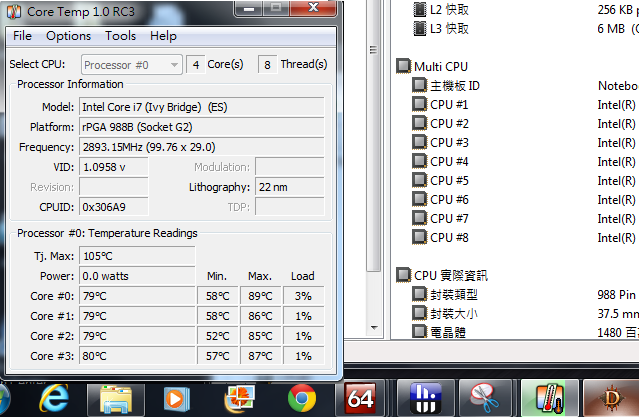Select the CPU #5 row icon
This screenshot has width=639, height=417.
419,180
